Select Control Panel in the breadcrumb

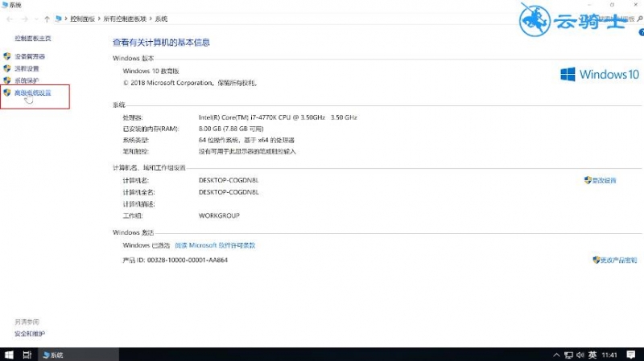tap(82, 18)
